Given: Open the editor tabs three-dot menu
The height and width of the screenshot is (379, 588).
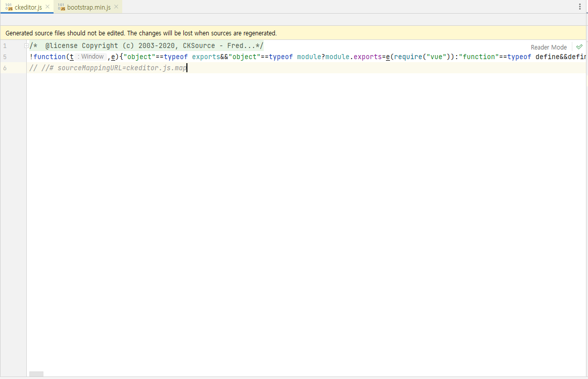Looking at the screenshot, I should [579, 7].
